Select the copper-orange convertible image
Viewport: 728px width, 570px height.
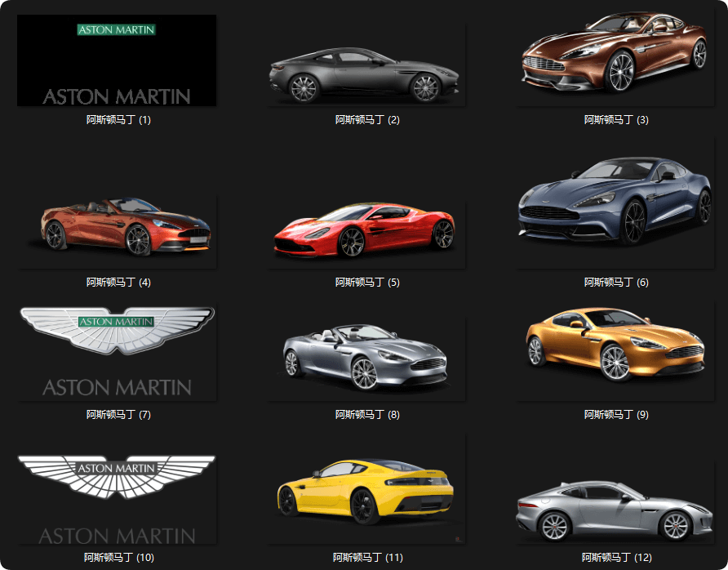click(127, 226)
